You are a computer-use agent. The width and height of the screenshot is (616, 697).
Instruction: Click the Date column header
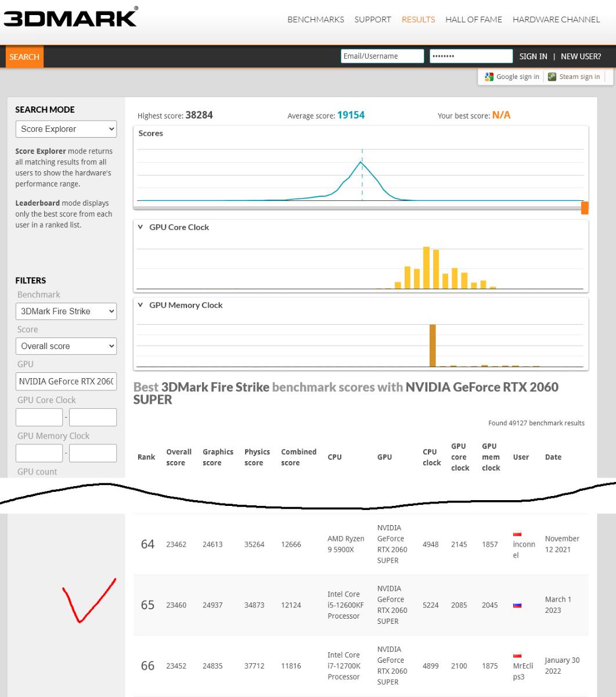(553, 457)
